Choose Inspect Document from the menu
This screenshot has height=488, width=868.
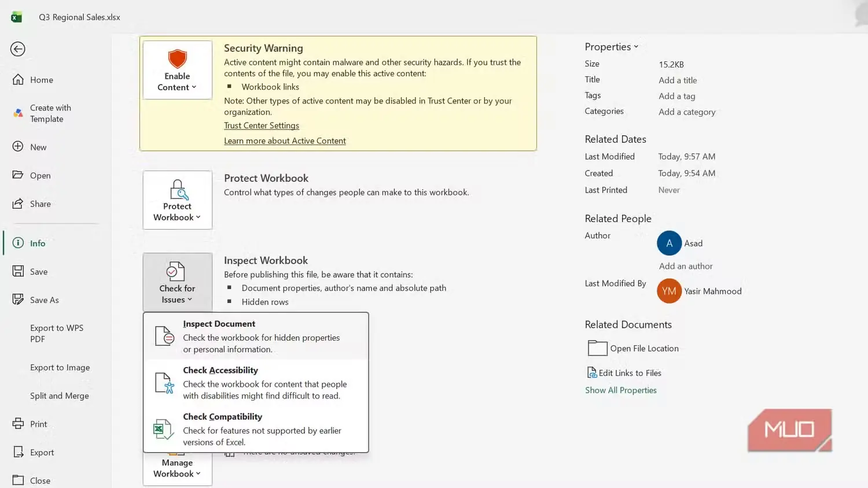[x=256, y=336]
